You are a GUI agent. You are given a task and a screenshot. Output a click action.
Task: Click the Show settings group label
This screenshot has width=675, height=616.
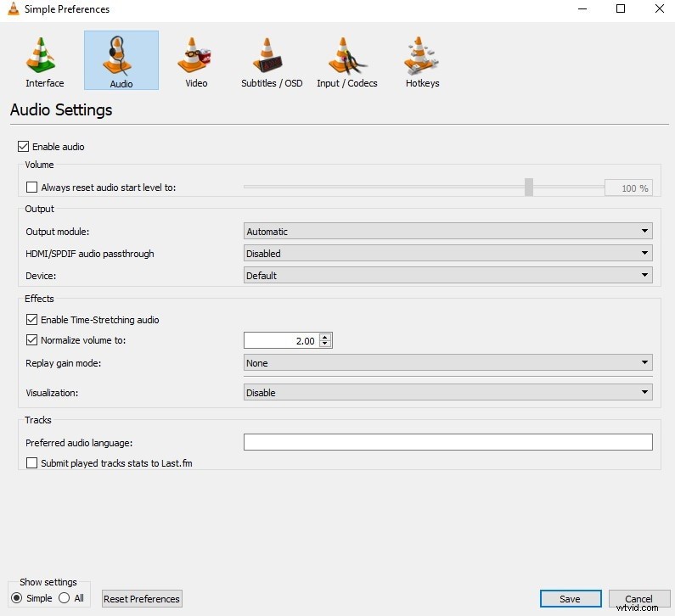click(x=48, y=582)
